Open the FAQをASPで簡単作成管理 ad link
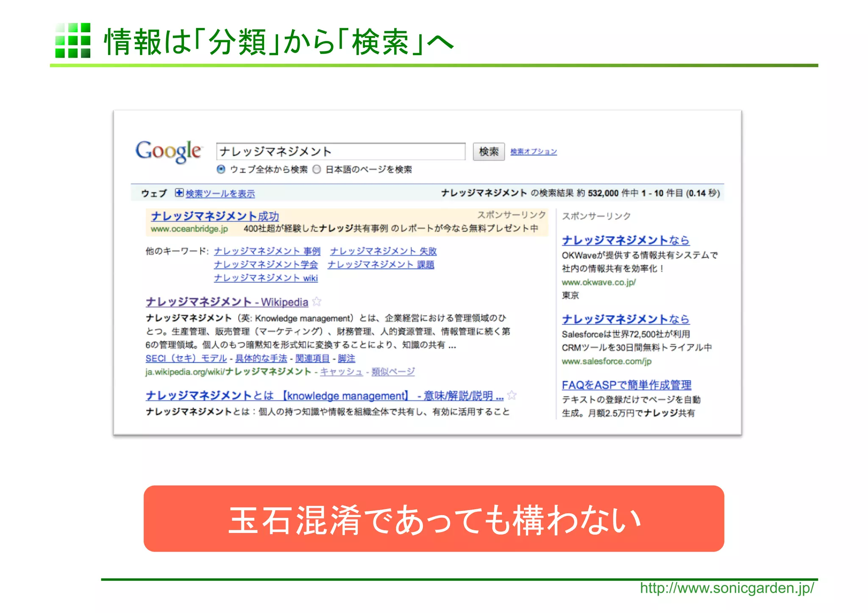The width and height of the screenshot is (868, 613). (626, 385)
